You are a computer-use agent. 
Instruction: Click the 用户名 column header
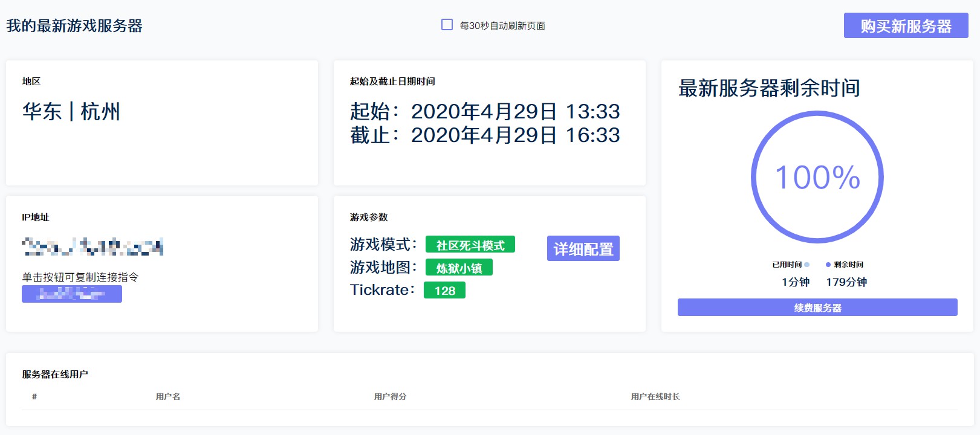pos(168,397)
